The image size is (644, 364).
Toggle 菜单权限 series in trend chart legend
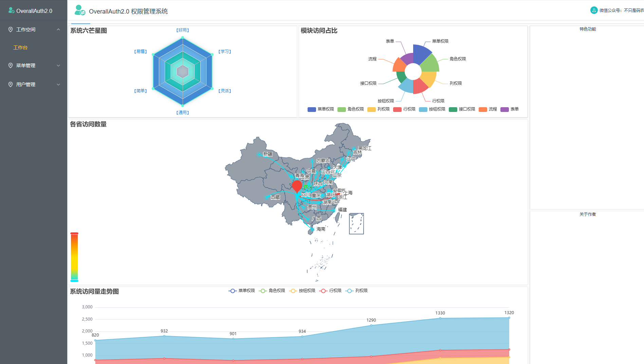pyautogui.click(x=241, y=291)
